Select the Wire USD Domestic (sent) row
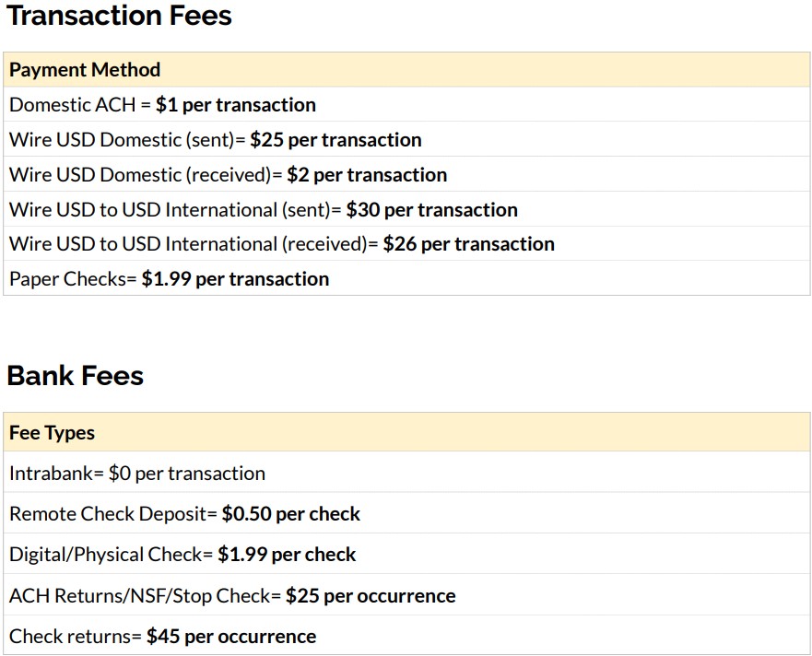 click(x=215, y=139)
